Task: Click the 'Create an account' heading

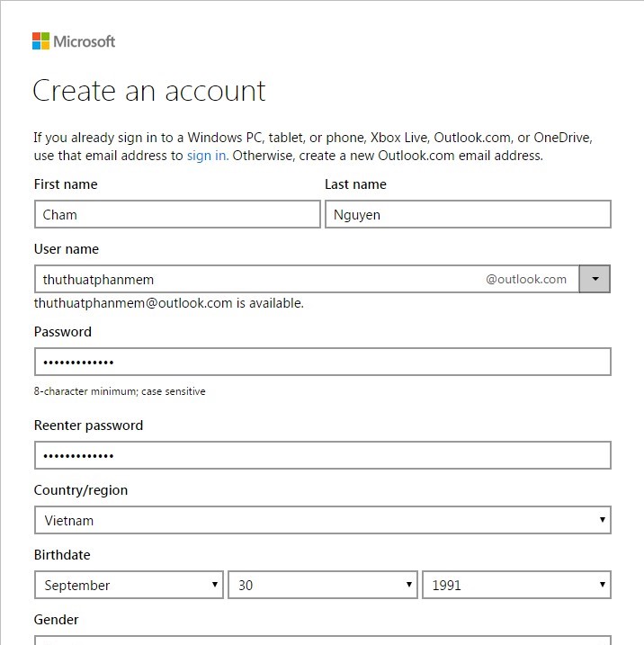Action: click(149, 91)
